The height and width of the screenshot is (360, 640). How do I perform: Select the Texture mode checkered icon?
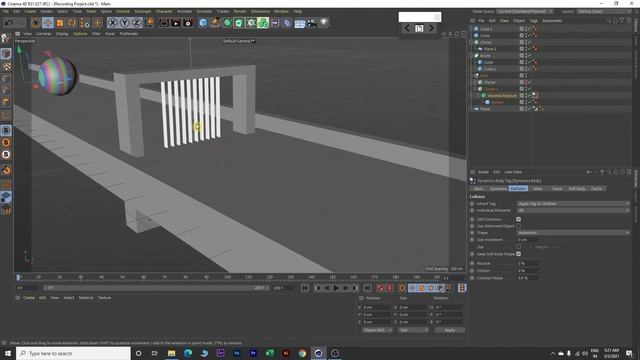pyautogui.click(x=6, y=66)
